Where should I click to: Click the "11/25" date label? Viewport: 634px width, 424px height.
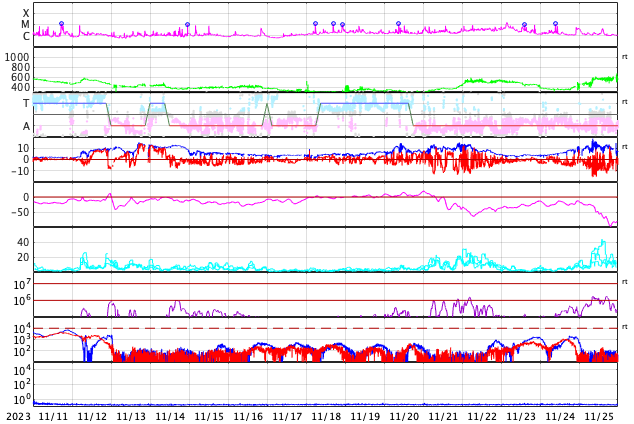599,416
